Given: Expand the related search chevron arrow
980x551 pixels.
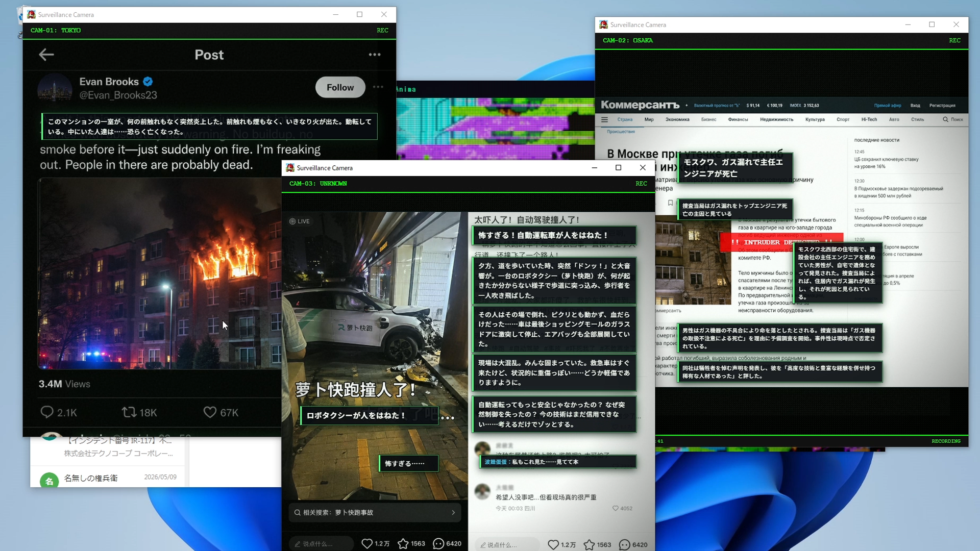Looking at the screenshot, I should pos(453,512).
